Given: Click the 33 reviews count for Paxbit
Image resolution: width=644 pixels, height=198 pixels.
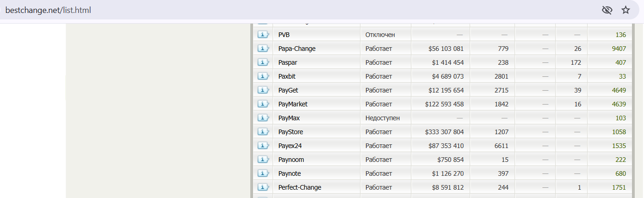Looking at the screenshot, I should click(622, 76).
